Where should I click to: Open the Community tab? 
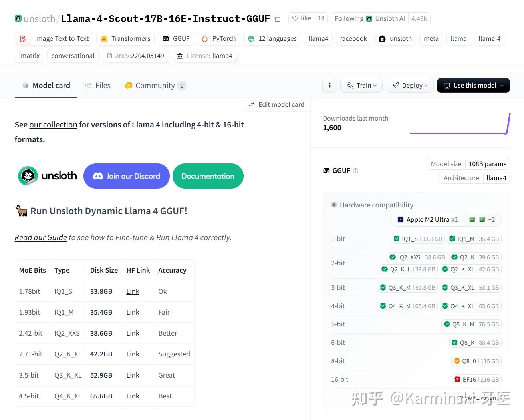(155, 85)
